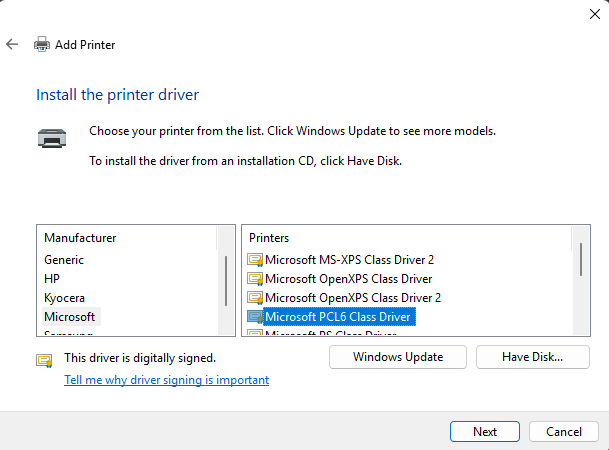Image resolution: width=609 pixels, height=450 pixels.
Task: Click Next to continue installation
Action: 485,432
